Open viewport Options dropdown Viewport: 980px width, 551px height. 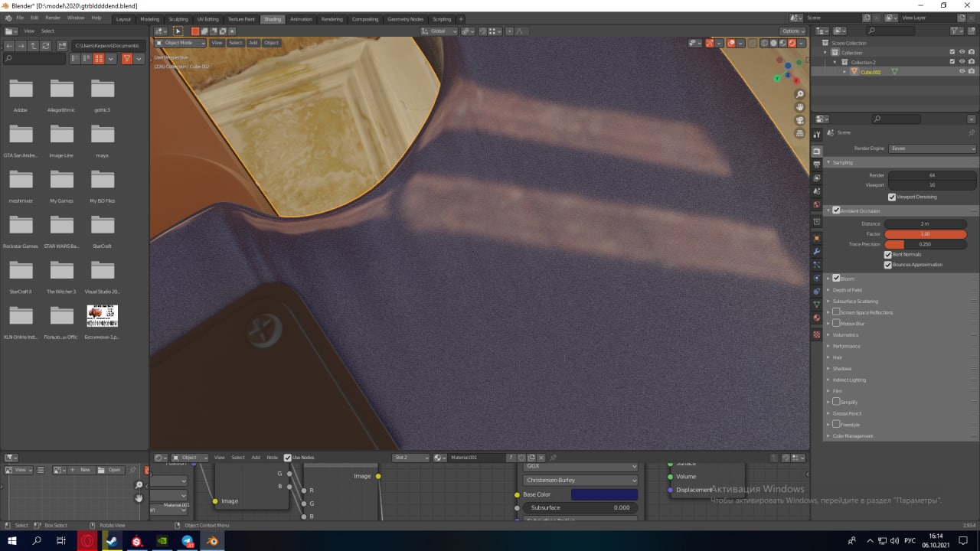[793, 31]
